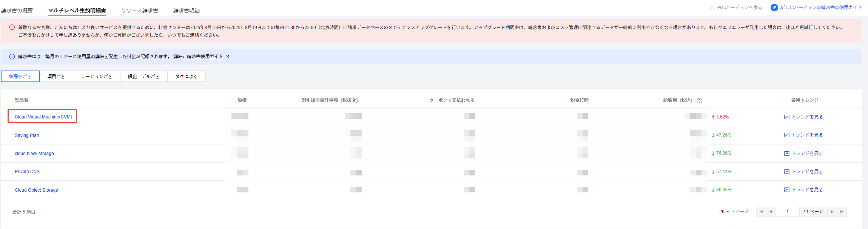This screenshot has width=868, height=229.
Task: Click トレンドを見る for Saving Plan row
Action: pyautogui.click(x=807, y=135)
